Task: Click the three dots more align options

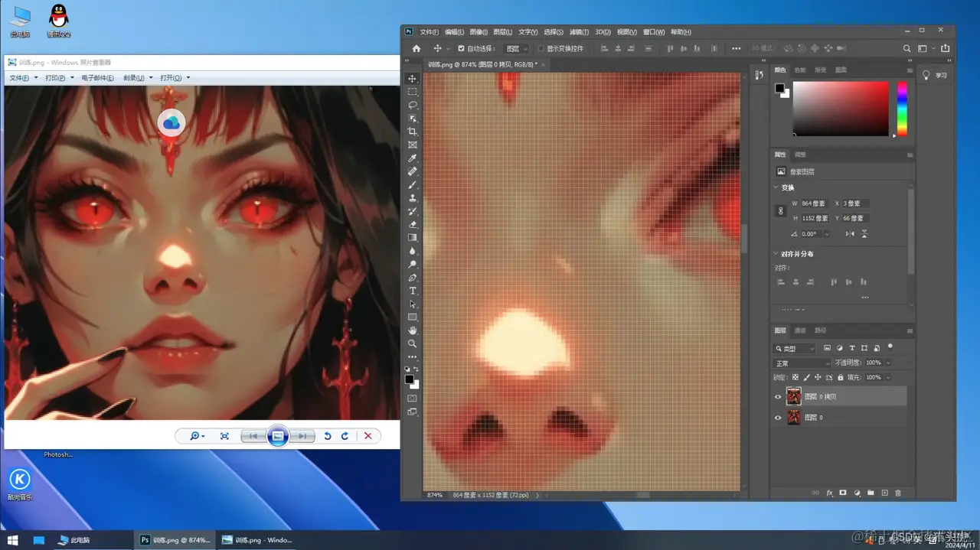Action: coord(865,298)
